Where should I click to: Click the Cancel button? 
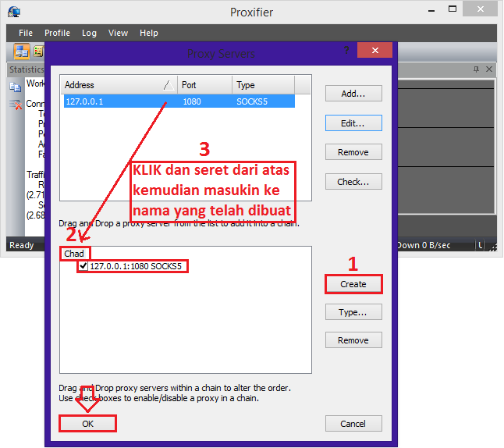[x=353, y=424]
